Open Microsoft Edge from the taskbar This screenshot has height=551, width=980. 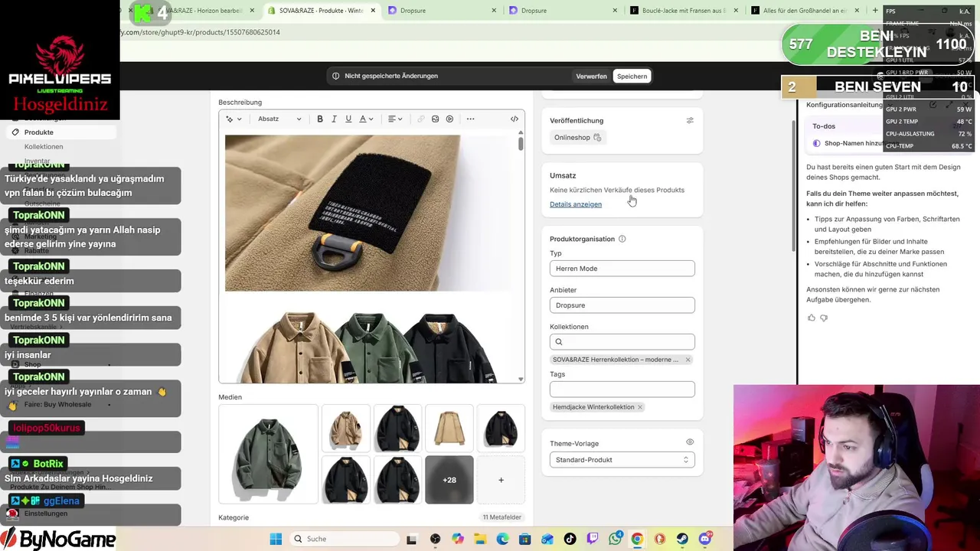(x=502, y=539)
